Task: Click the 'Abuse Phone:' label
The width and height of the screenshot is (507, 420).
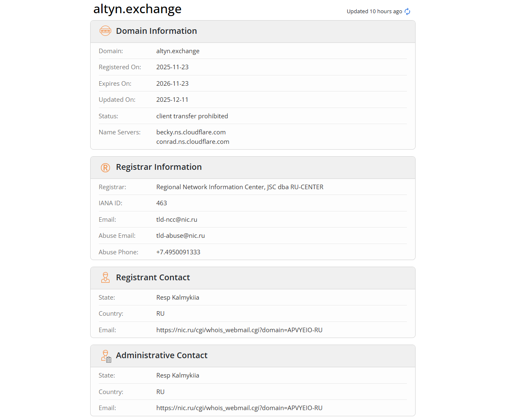Action: click(x=119, y=252)
